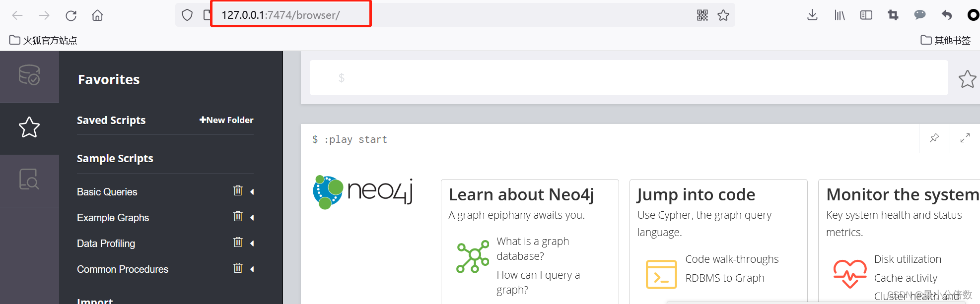Open the Basic Queries sample scripts
980x304 pixels.
click(107, 192)
